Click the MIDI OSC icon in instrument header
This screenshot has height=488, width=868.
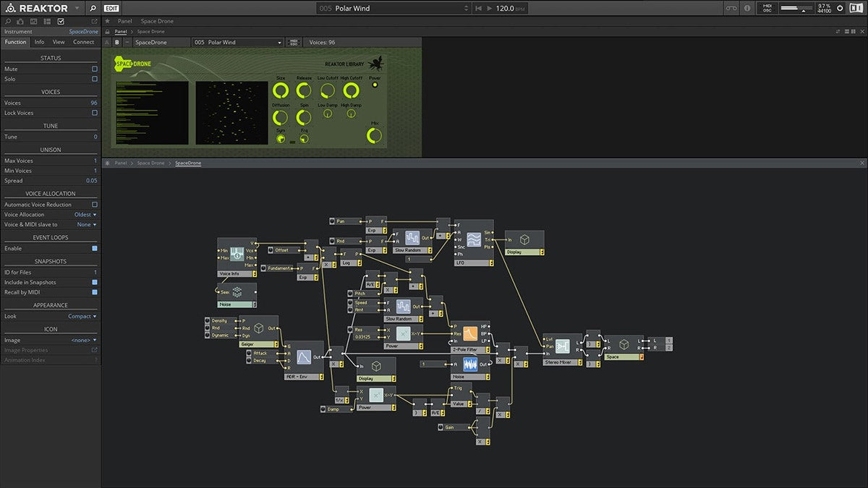tap(294, 43)
